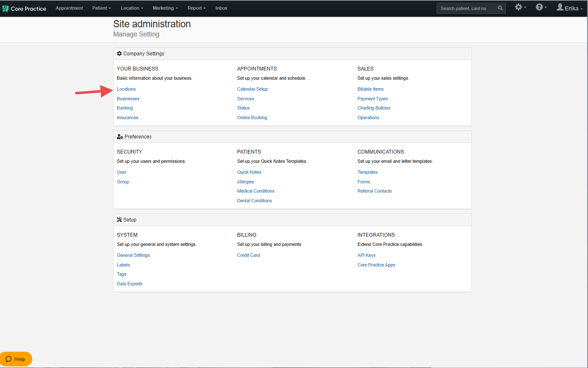Open the Allergies link
Image resolution: width=588 pixels, height=368 pixels.
(x=245, y=182)
